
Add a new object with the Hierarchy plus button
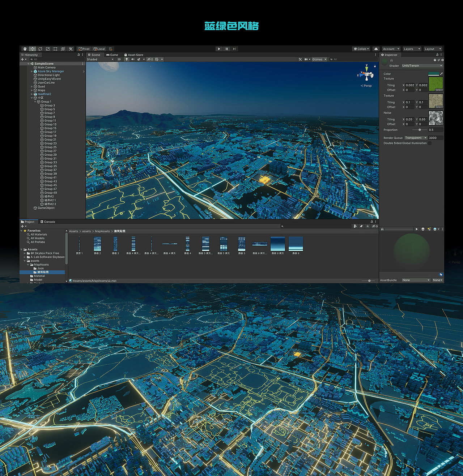click(x=24, y=59)
